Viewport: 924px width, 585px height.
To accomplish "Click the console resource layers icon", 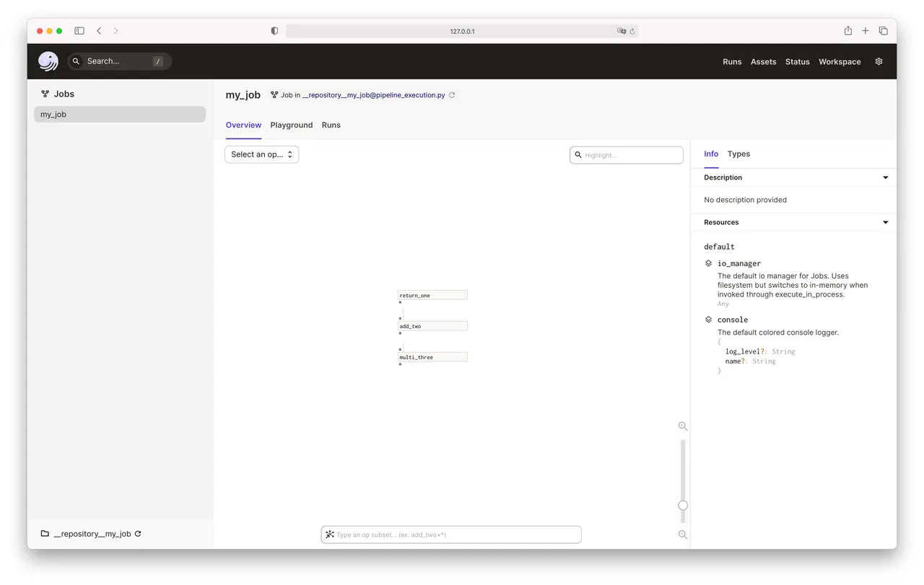I will click(709, 320).
